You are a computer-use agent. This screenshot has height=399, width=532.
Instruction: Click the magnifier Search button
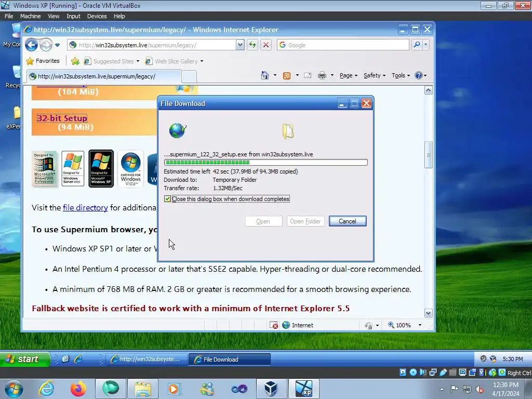click(417, 45)
